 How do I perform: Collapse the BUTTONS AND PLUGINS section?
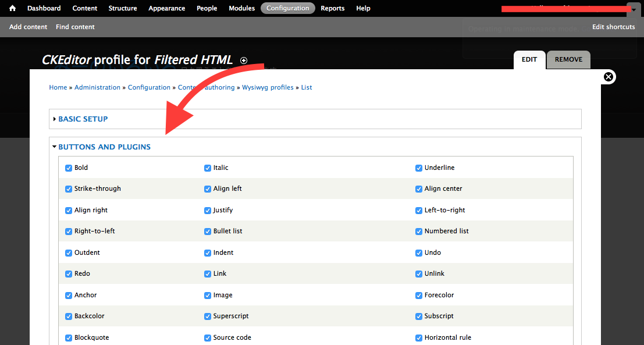pyautogui.click(x=104, y=147)
